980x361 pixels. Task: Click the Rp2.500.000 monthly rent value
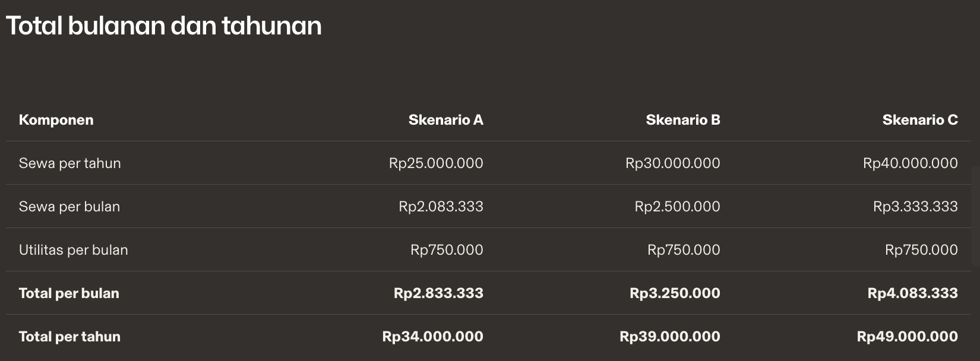point(678,207)
